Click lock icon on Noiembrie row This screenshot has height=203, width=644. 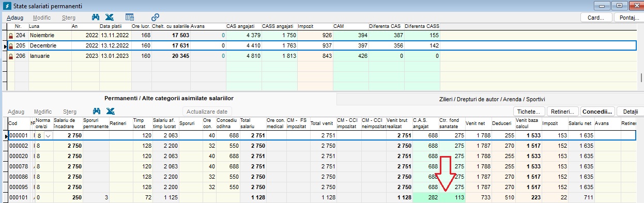point(11,36)
